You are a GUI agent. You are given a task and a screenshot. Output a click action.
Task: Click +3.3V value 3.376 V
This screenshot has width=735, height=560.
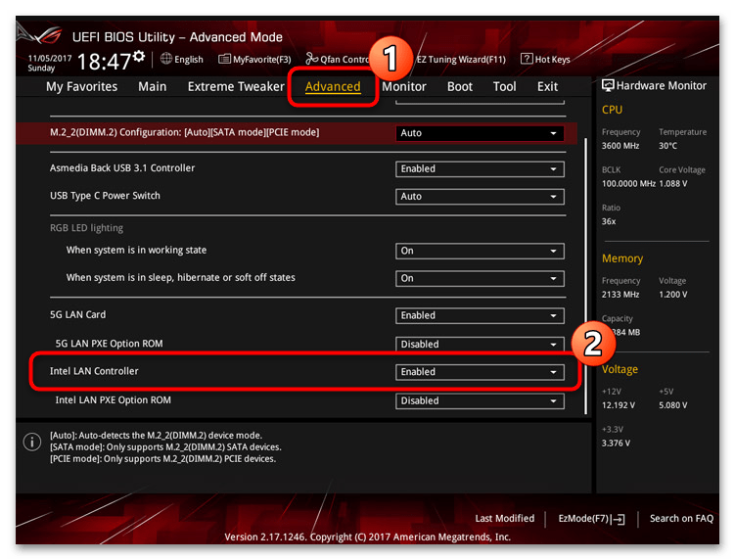(x=616, y=443)
